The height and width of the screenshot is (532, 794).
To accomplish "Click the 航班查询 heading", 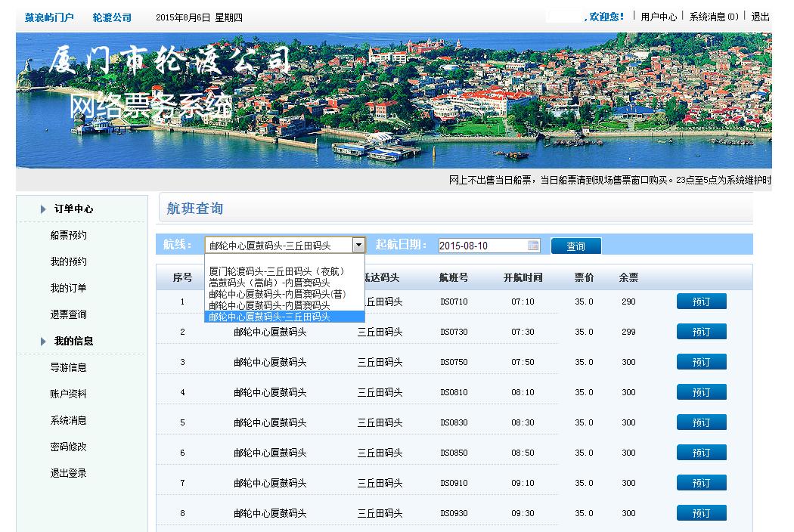I will tap(195, 208).
